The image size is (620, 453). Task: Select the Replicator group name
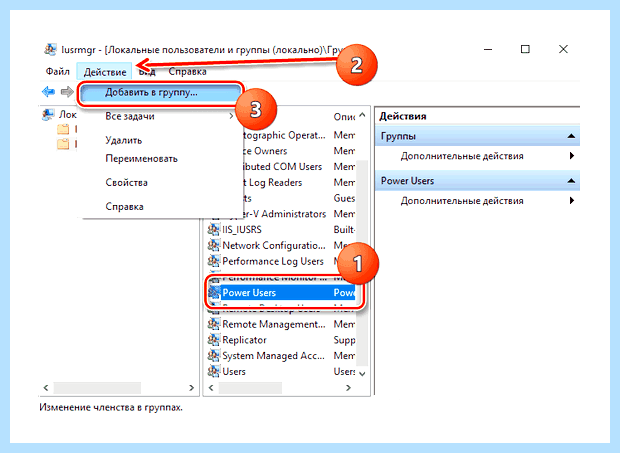[x=244, y=340]
